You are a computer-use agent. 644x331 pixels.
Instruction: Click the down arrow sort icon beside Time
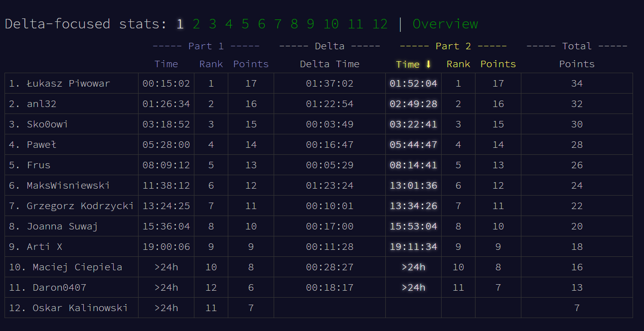(x=428, y=64)
